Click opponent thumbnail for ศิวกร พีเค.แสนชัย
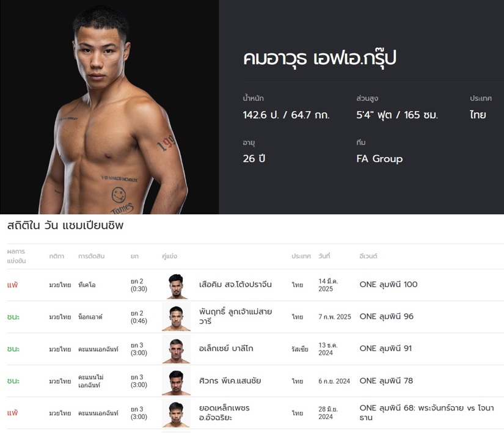The height and width of the screenshot is (433, 504). coord(176,381)
